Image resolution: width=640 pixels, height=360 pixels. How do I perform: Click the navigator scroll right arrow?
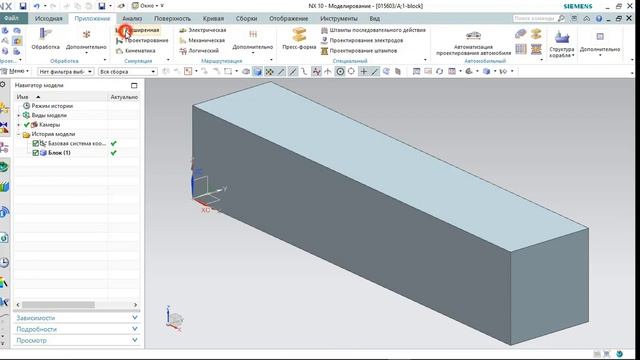(x=136, y=305)
